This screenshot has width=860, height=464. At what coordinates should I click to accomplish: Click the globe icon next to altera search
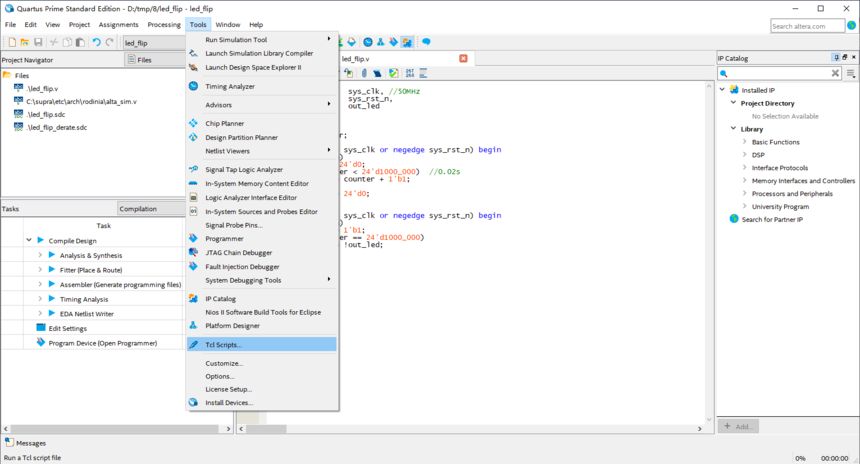[x=851, y=25]
